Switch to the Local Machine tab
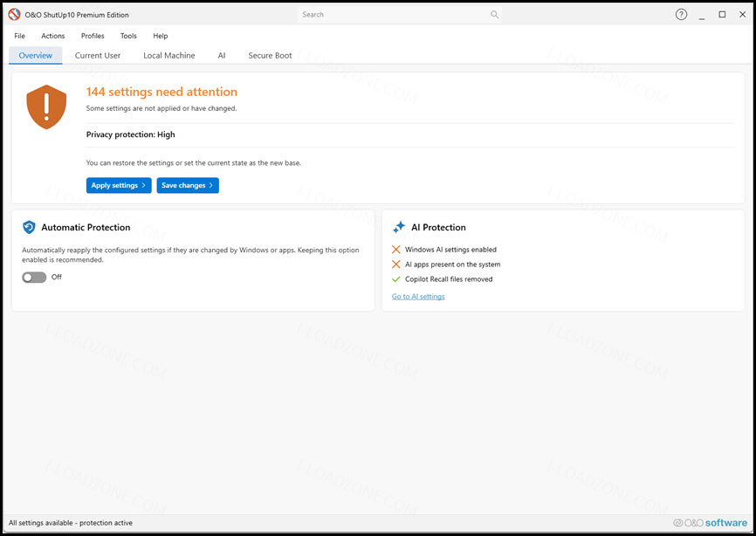This screenshot has width=756, height=536. (x=169, y=55)
